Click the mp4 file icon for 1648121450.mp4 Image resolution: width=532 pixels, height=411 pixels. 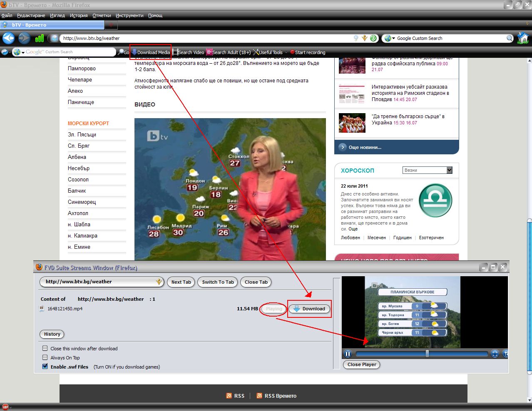(x=42, y=309)
